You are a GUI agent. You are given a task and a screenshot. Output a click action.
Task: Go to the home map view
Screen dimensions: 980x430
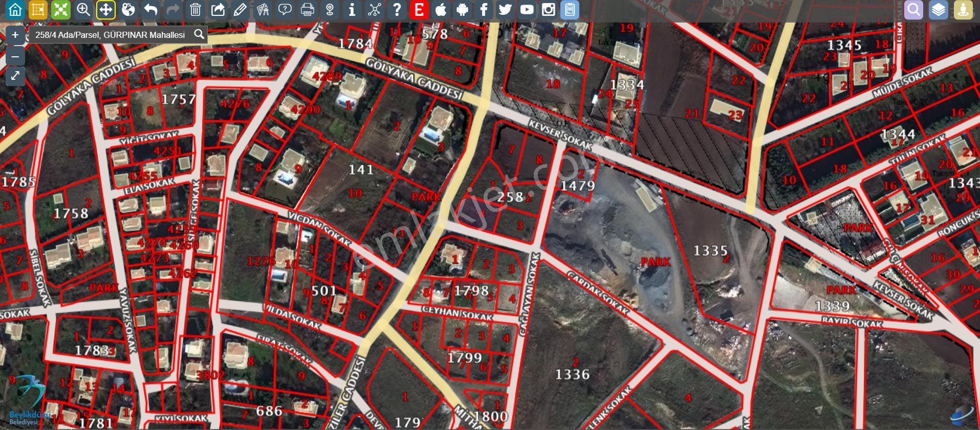15,10
